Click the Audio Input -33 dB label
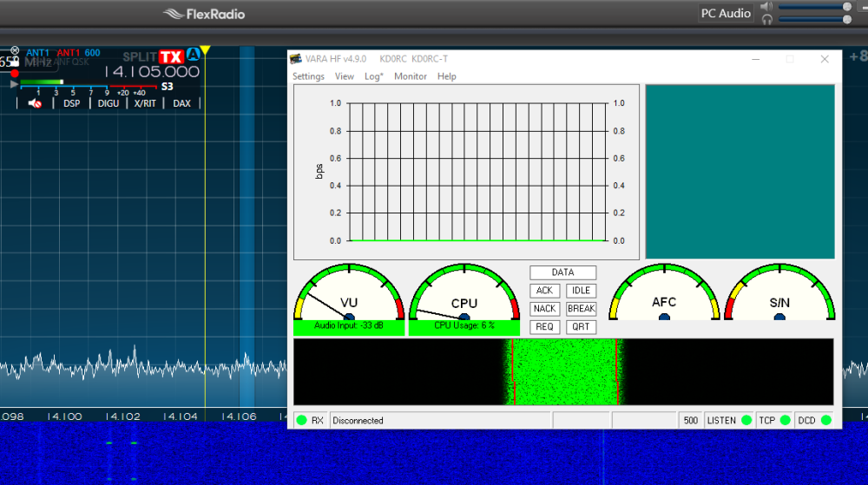868x485 pixels. coord(349,325)
